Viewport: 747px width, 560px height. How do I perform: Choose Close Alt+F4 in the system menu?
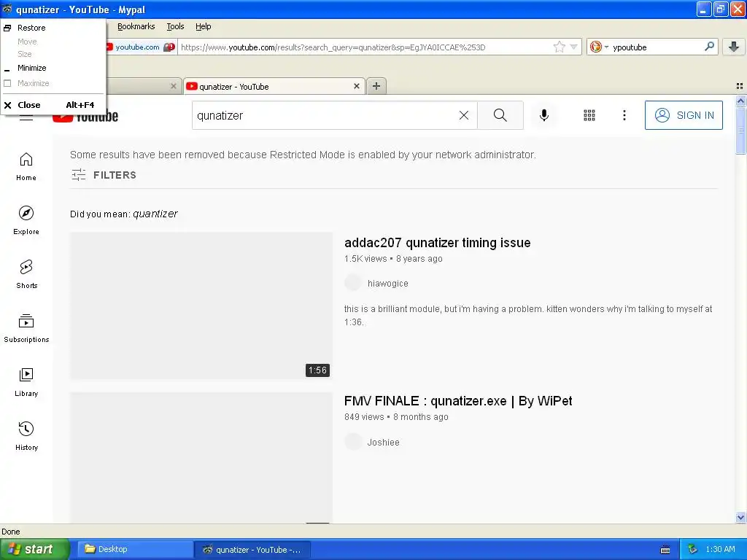53,105
